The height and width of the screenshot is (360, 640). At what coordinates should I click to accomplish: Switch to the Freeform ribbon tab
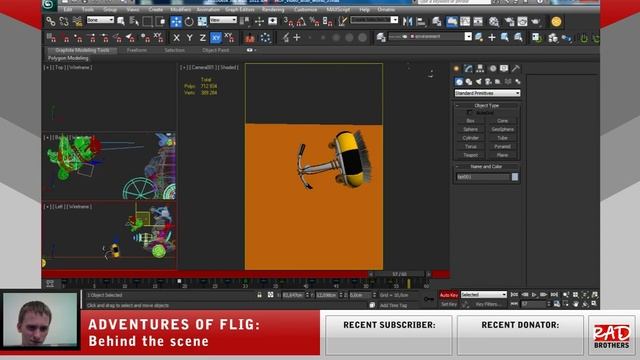[137, 50]
